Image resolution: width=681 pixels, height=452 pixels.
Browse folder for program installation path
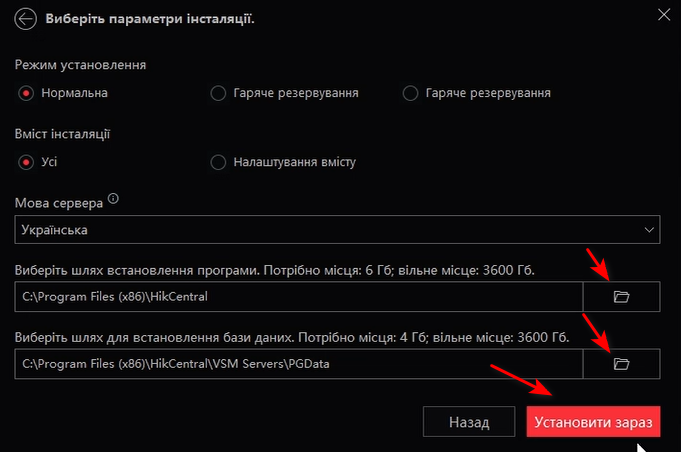621,296
